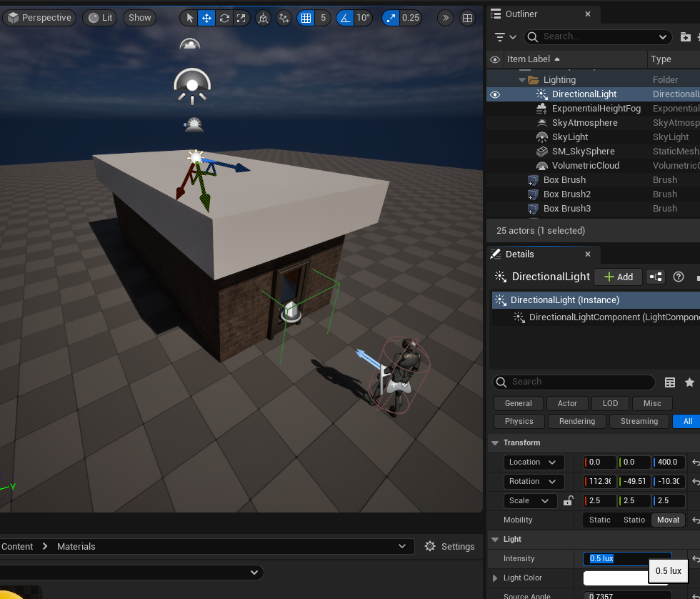Collapse the Light section

click(494, 540)
